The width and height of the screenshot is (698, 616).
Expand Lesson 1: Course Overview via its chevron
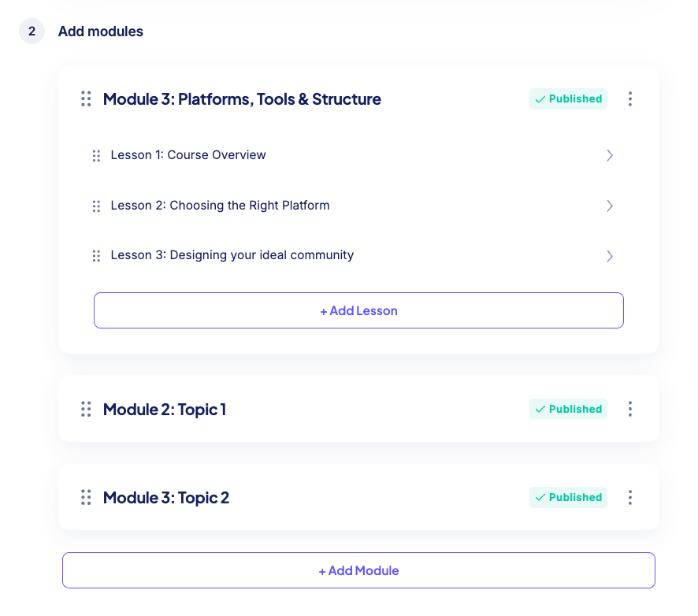point(610,155)
